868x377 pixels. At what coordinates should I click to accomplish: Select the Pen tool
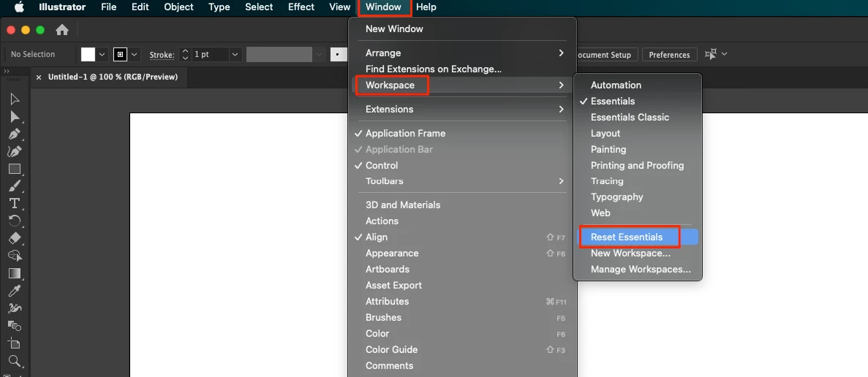coord(15,134)
